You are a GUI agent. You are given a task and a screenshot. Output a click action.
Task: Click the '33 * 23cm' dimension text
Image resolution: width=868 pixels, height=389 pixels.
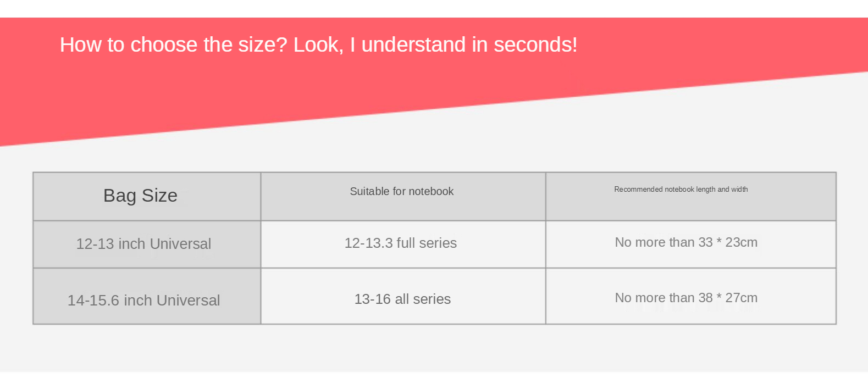728,242
